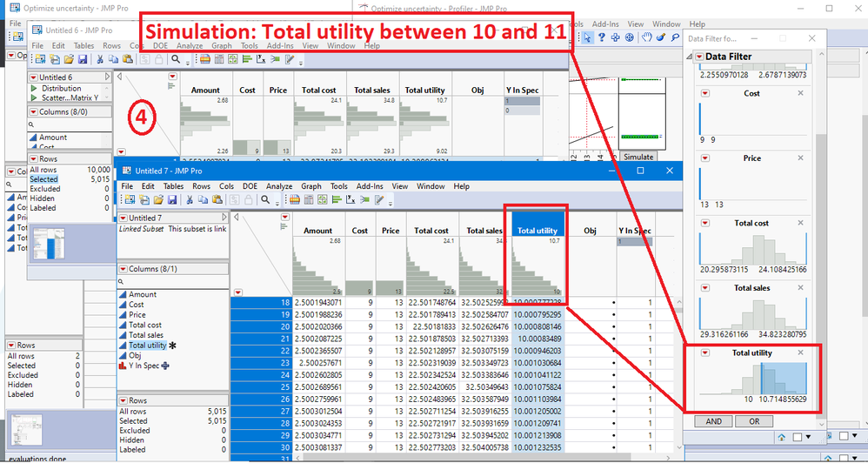The width and height of the screenshot is (868, 470).
Task: Collapse the Data Filter outline with disclosure triangle
Action: [x=690, y=57]
